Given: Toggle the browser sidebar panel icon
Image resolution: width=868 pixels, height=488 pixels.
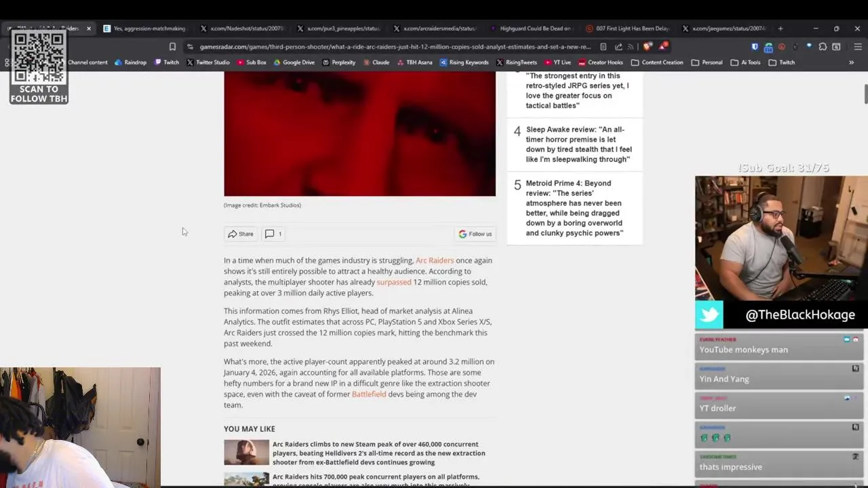Looking at the screenshot, I should (836, 47).
